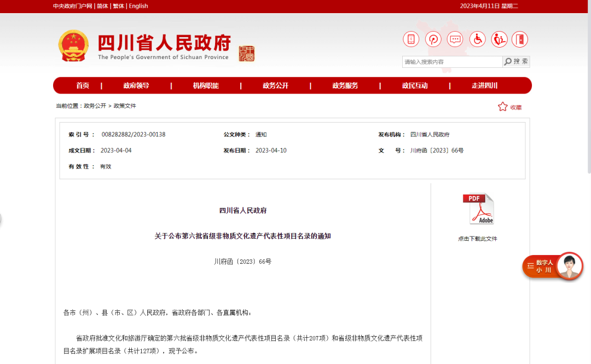The height and width of the screenshot is (364, 591).
Task: Click the Sichuan national emblem logo
Action: click(73, 47)
